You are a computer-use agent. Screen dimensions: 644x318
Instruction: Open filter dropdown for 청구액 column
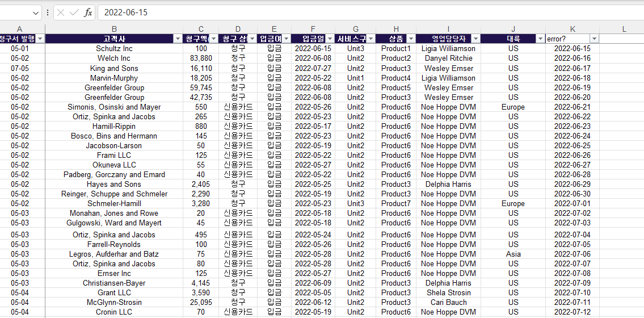pyautogui.click(x=213, y=39)
